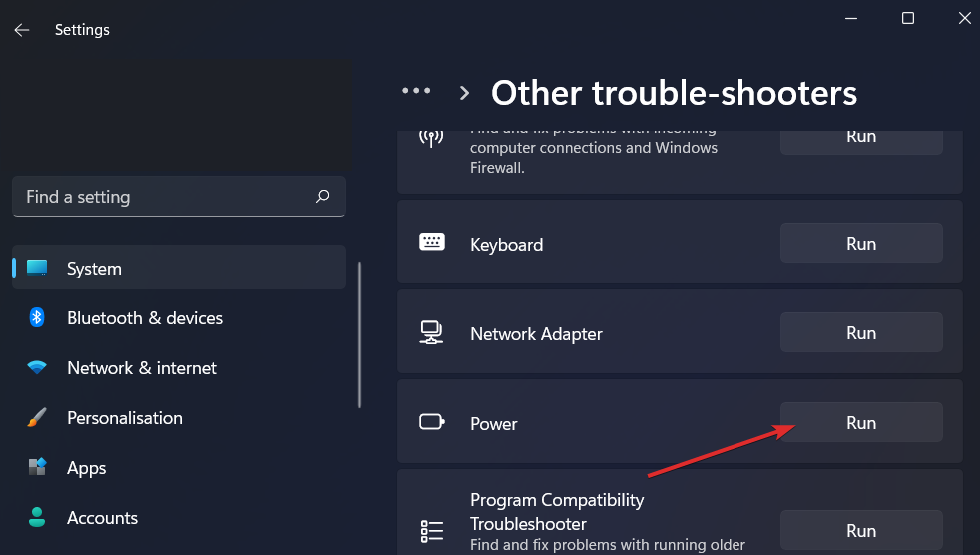Viewport: 980px width, 555px height.
Task: Open Apps settings category
Action: (179, 467)
